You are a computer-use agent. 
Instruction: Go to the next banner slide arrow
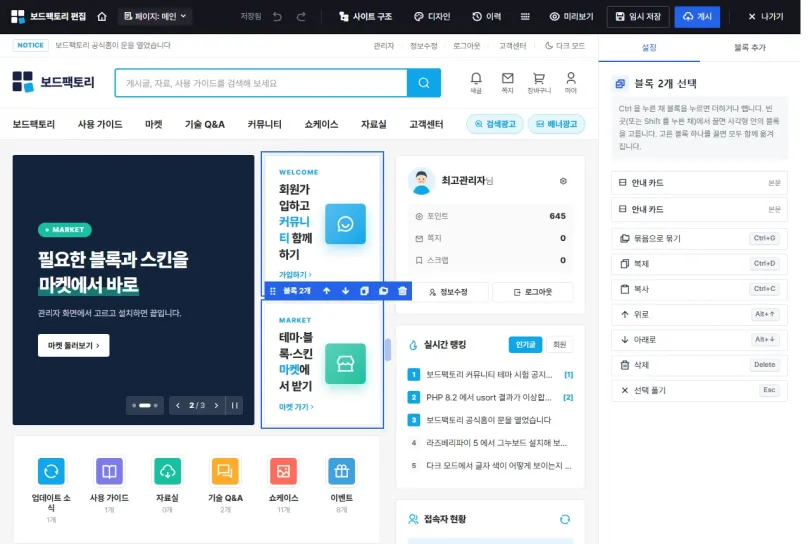(216, 406)
